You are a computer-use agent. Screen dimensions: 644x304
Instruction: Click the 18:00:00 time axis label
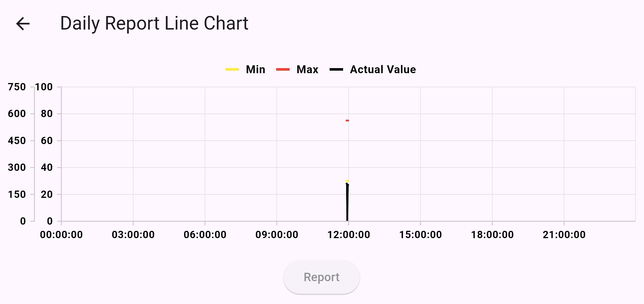click(x=492, y=235)
